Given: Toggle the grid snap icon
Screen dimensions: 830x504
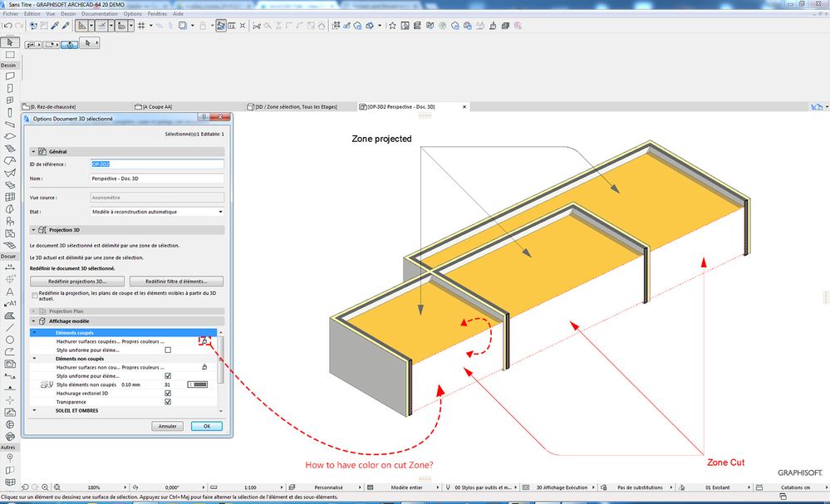Looking at the screenshot, I should [x=142, y=26].
